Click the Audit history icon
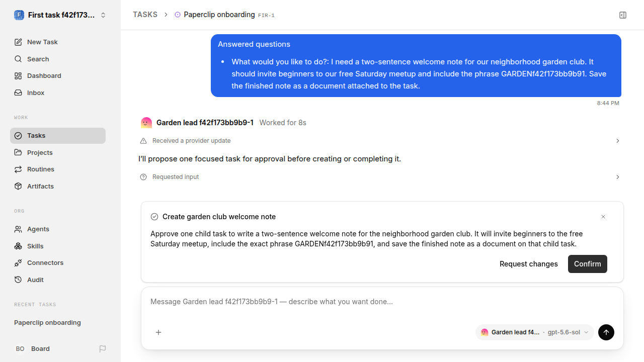 click(x=18, y=280)
